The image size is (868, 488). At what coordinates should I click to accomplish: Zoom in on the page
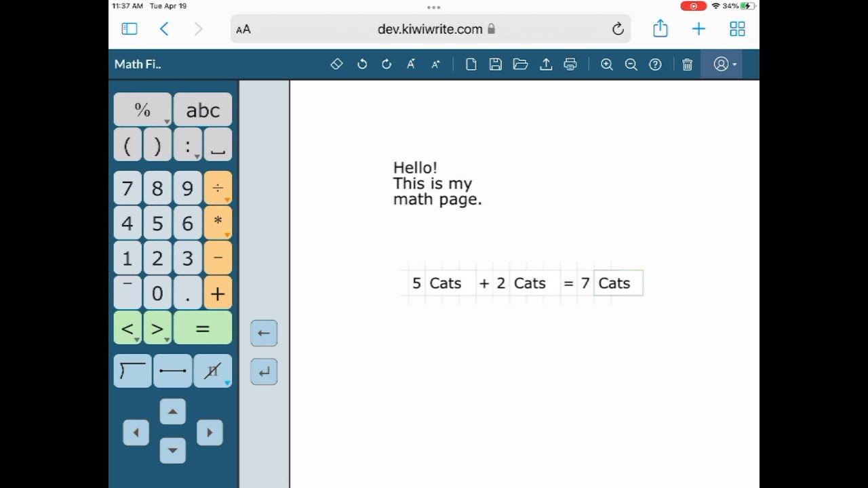(607, 64)
